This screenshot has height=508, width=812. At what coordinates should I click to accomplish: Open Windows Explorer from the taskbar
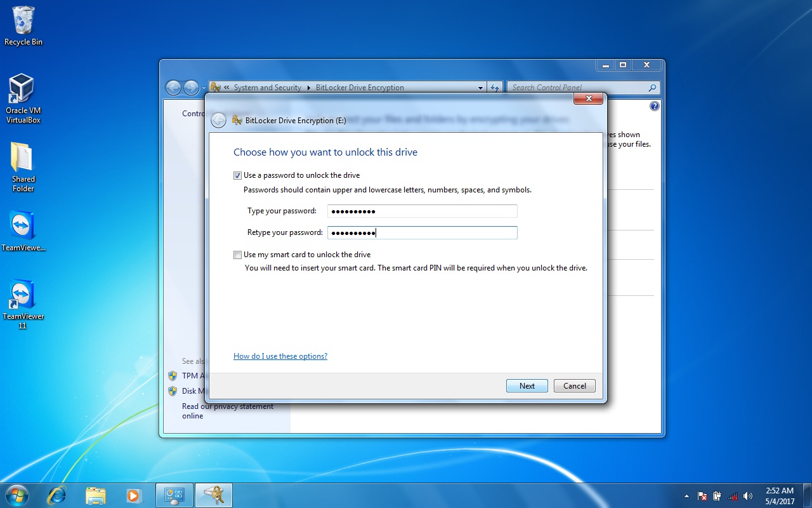[95, 495]
